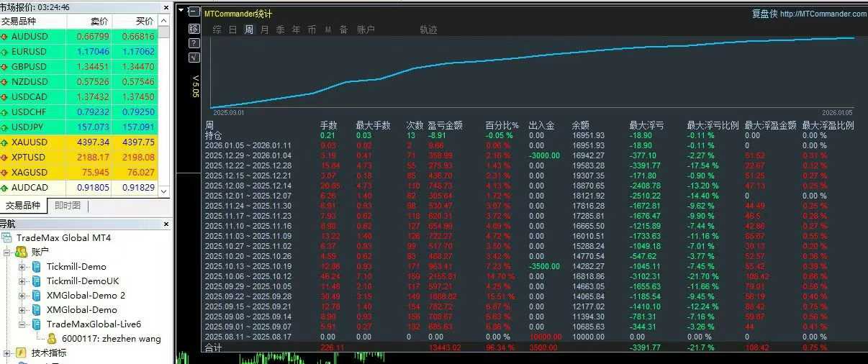Click the 合计 total row label
868x364 pixels.
(x=214, y=348)
